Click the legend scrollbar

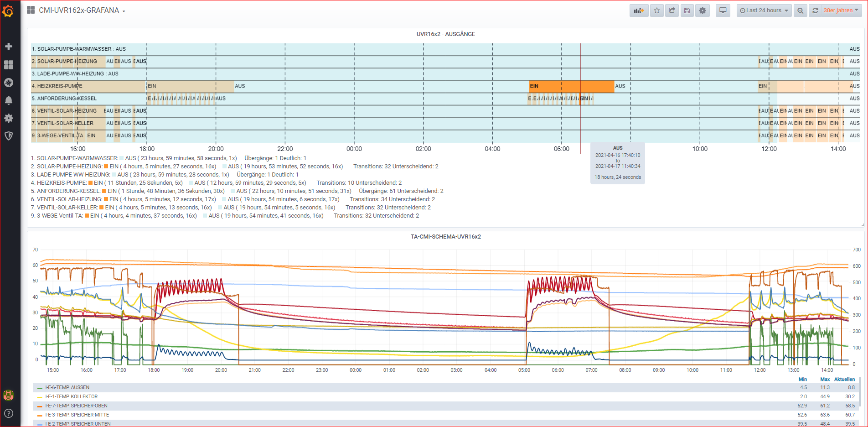click(x=860, y=392)
